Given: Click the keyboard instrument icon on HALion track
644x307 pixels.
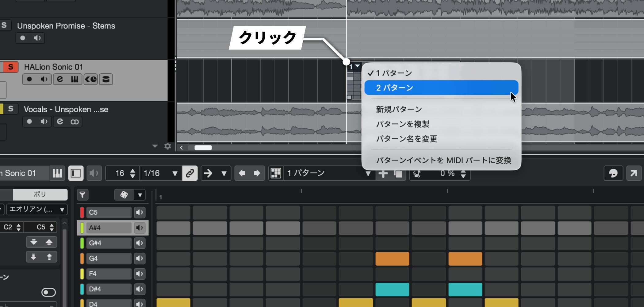Looking at the screenshot, I should click(x=75, y=79).
